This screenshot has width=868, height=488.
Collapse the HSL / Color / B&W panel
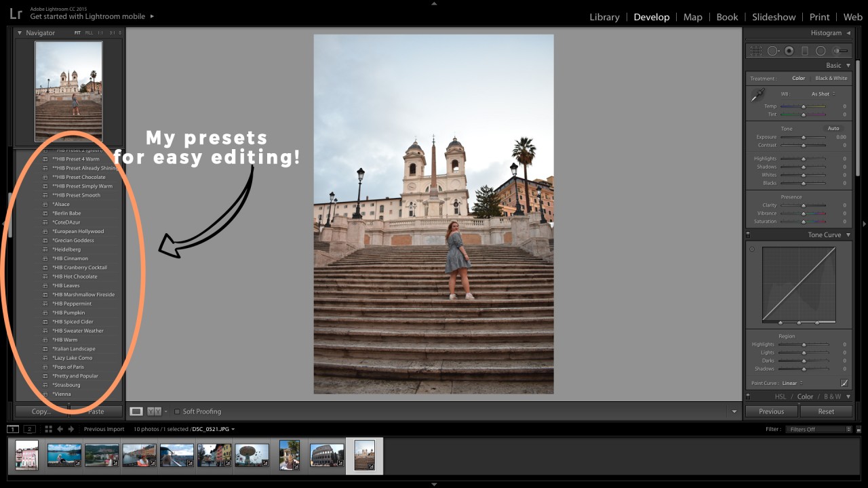[x=848, y=396]
